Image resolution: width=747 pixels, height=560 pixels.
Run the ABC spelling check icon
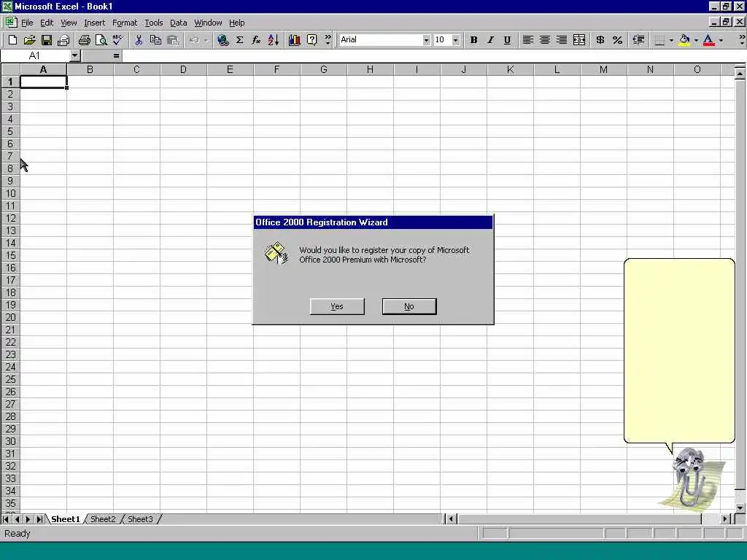click(117, 40)
